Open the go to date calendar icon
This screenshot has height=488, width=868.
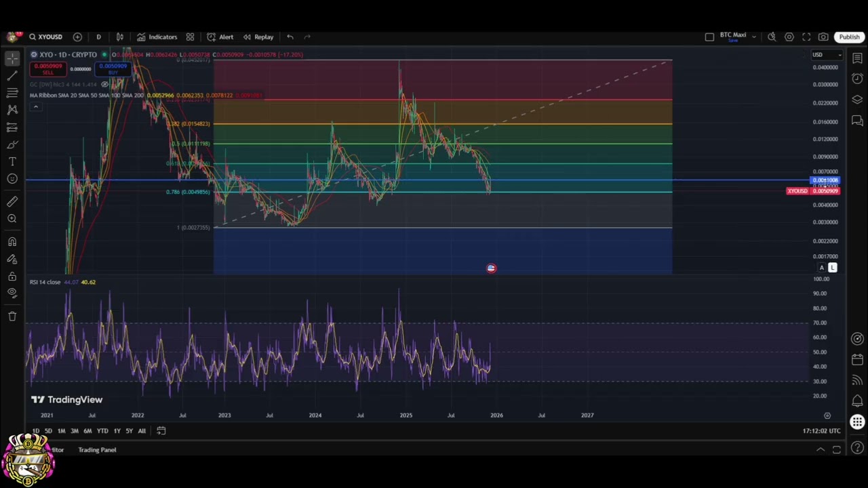pyautogui.click(x=161, y=430)
